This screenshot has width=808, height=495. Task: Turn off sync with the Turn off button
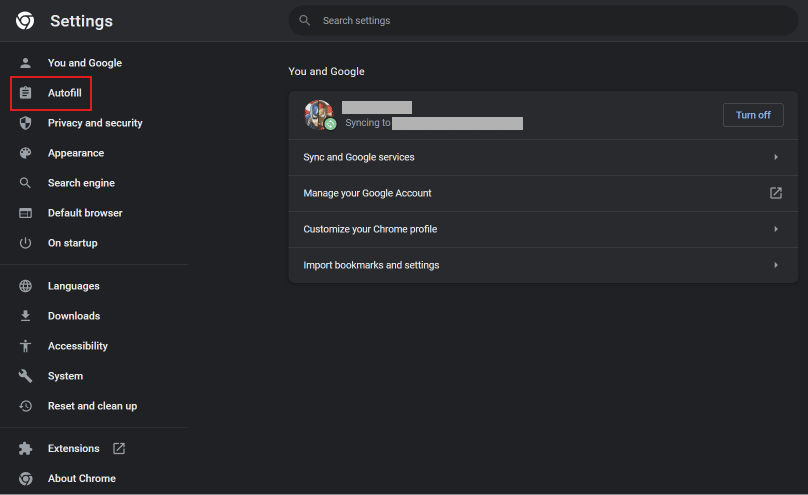(x=753, y=115)
